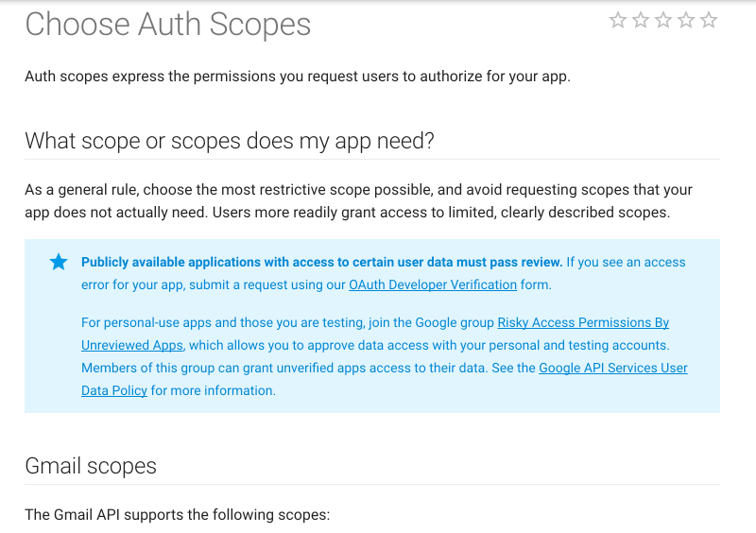Follow the Google API Services User Data Policy link
756x533 pixels.
point(612,368)
